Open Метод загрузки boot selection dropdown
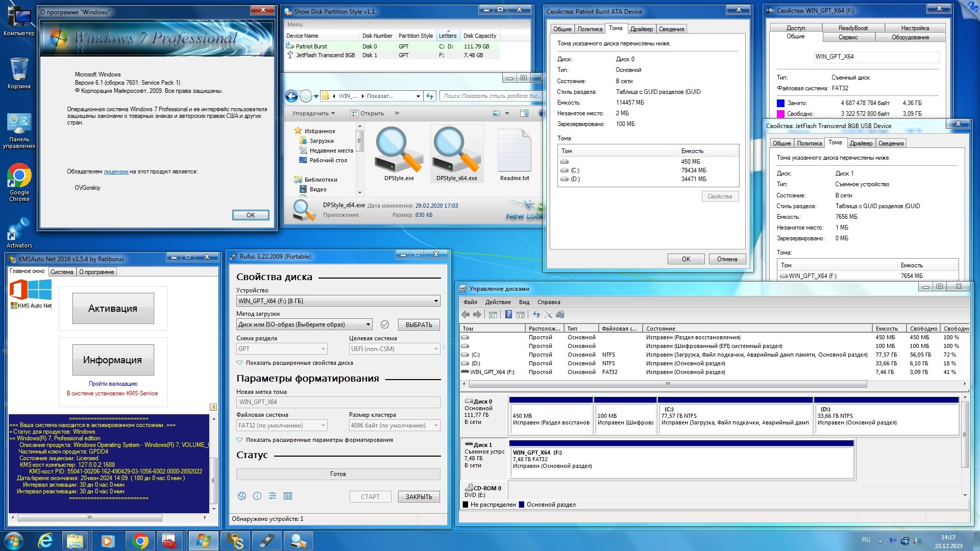This screenshot has width=980, height=551. pyautogui.click(x=304, y=324)
